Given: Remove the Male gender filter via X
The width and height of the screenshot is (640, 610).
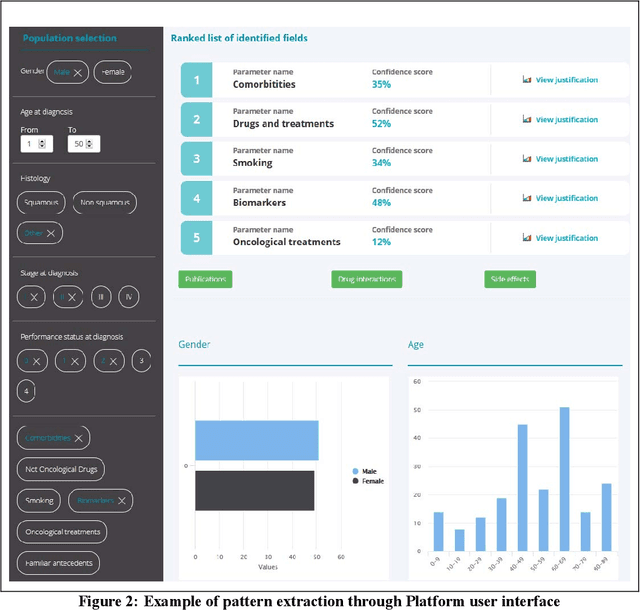Looking at the screenshot, I should click(78, 72).
